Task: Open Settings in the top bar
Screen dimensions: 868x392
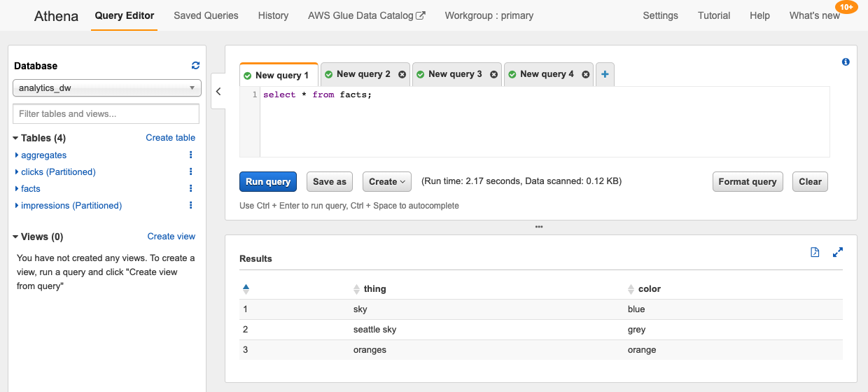Action: click(661, 15)
